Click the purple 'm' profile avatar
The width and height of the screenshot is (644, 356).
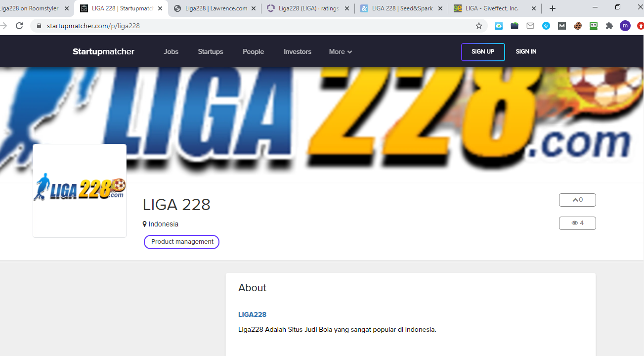625,26
